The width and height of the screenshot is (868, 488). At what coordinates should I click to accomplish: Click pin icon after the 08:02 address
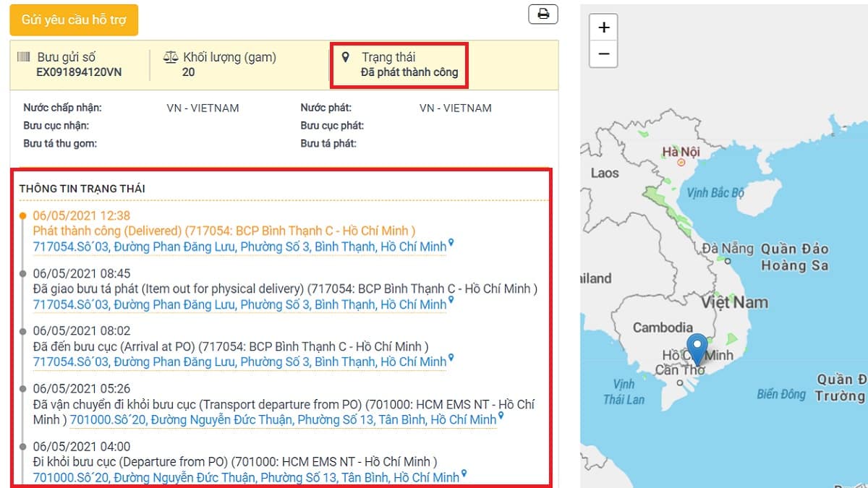click(451, 358)
